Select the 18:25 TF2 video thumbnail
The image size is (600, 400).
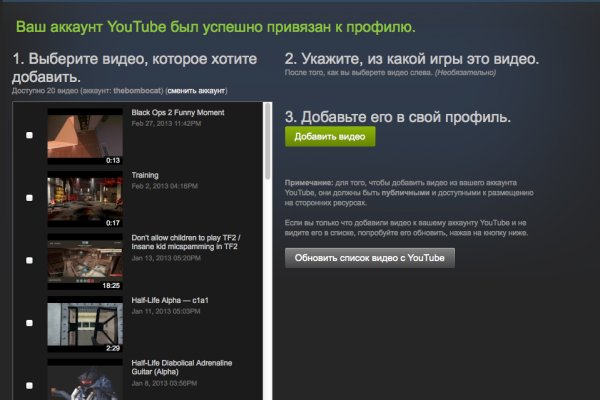(85, 261)
